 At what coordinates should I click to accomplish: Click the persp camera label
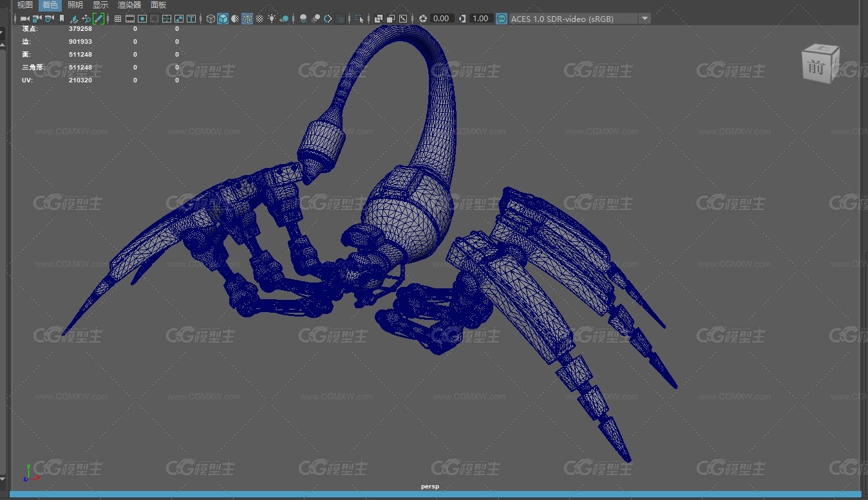point(430,486)
